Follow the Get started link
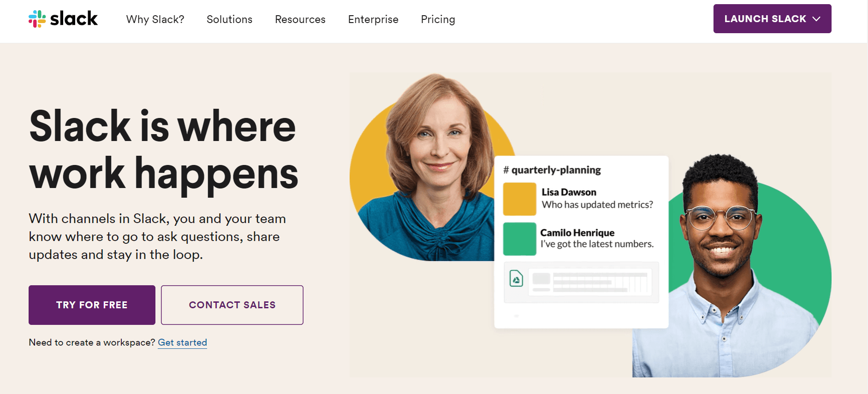The width and height of the screenshot is (868, 394). [182, 342]
